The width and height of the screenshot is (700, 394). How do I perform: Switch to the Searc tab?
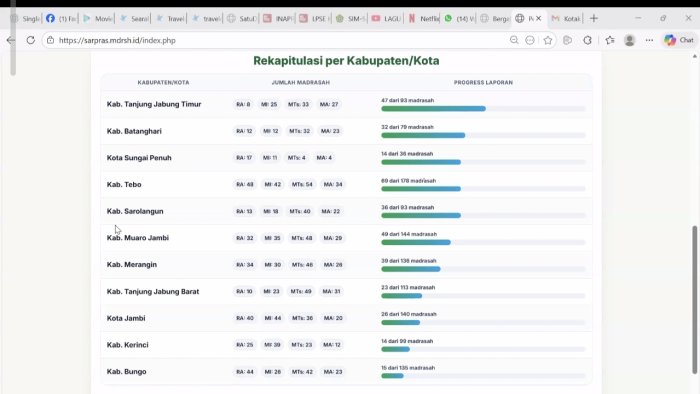133,18
